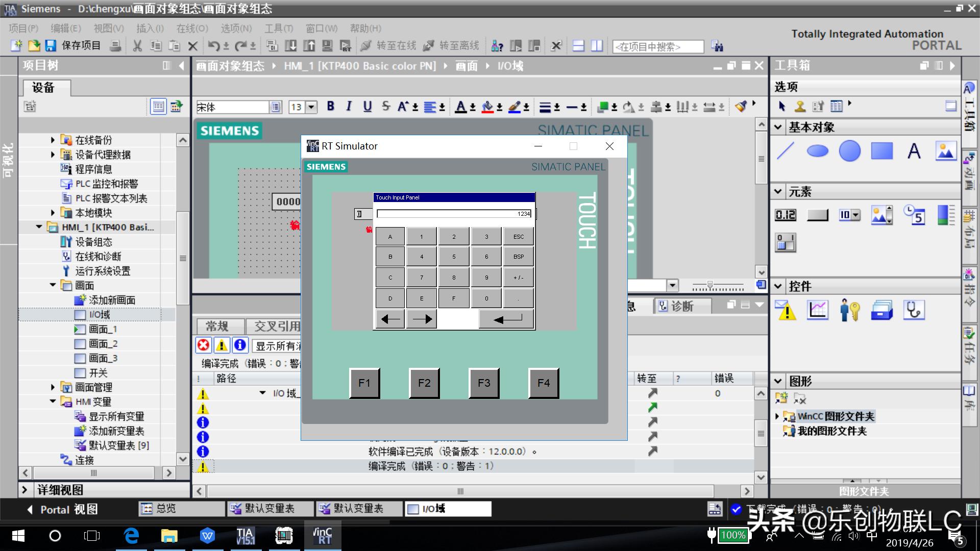Select the Line basic object
Screen dimensions: 980x551
pos(786,151)
